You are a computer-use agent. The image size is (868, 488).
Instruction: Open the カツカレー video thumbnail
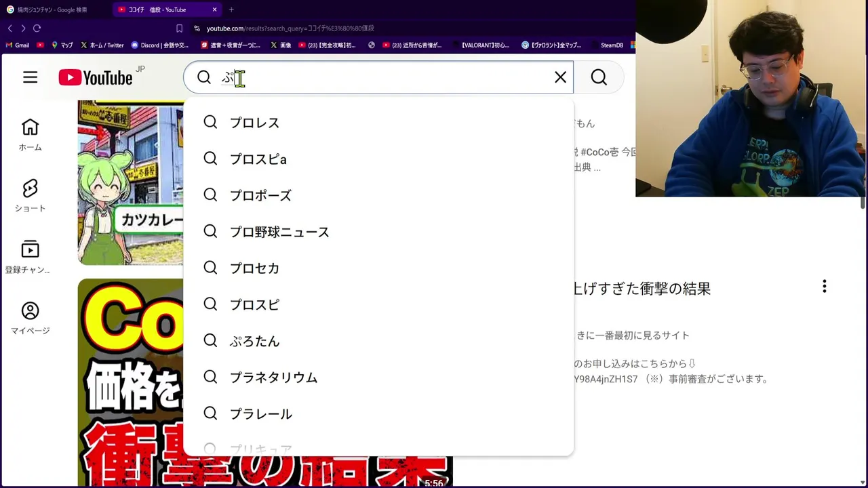130,182
